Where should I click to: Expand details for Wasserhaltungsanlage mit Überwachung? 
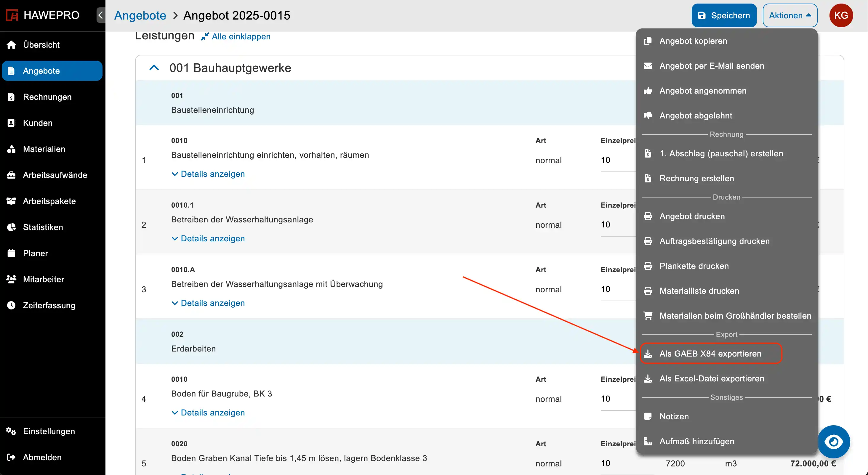pyautogui.click(x=208, y=303)
